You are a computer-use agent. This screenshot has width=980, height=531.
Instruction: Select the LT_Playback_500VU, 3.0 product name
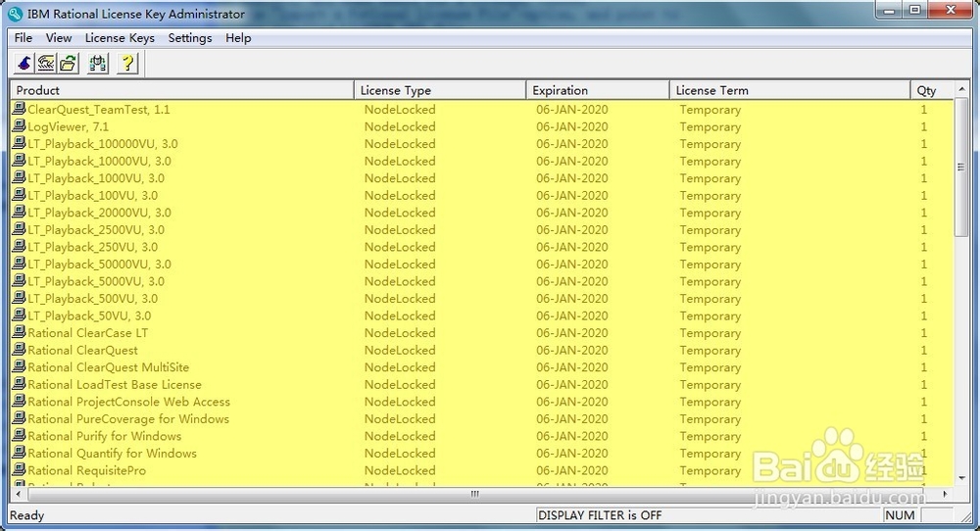(x=92, y=298)
